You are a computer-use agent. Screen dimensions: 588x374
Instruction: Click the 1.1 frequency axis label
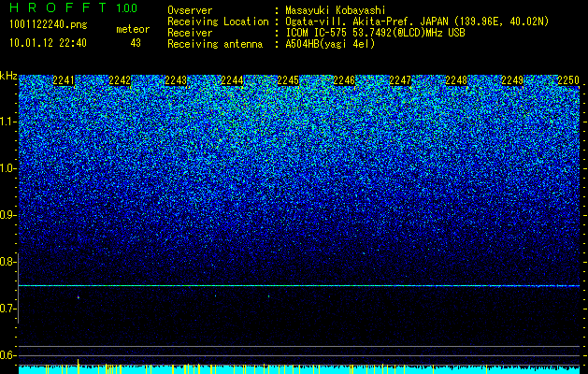coord(7,122)
